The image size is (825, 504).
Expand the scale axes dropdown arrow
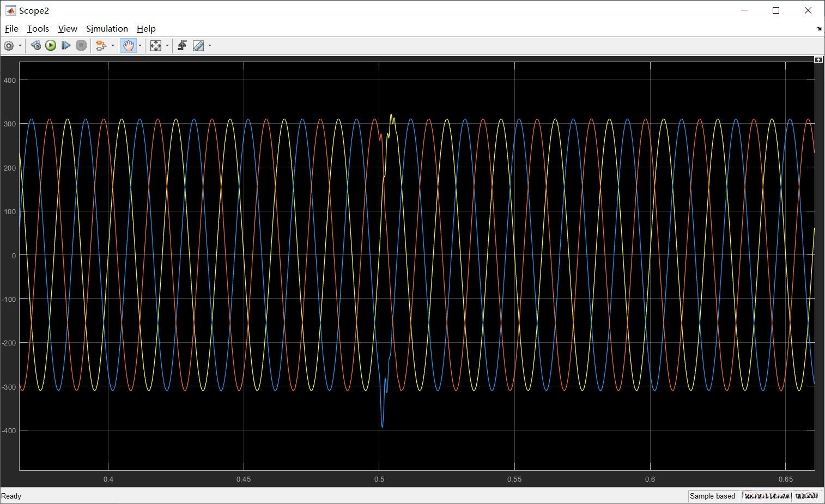[167, 46]
